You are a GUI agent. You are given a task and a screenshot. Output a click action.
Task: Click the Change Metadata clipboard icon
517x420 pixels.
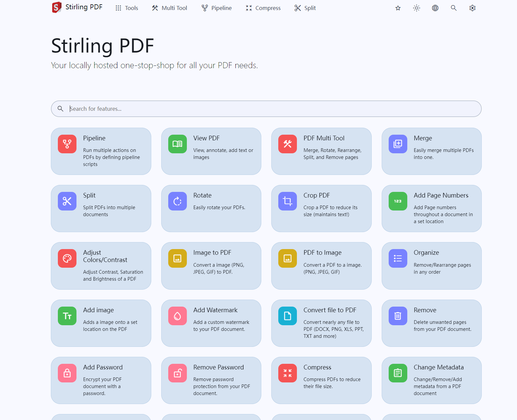tap(398, 373)
